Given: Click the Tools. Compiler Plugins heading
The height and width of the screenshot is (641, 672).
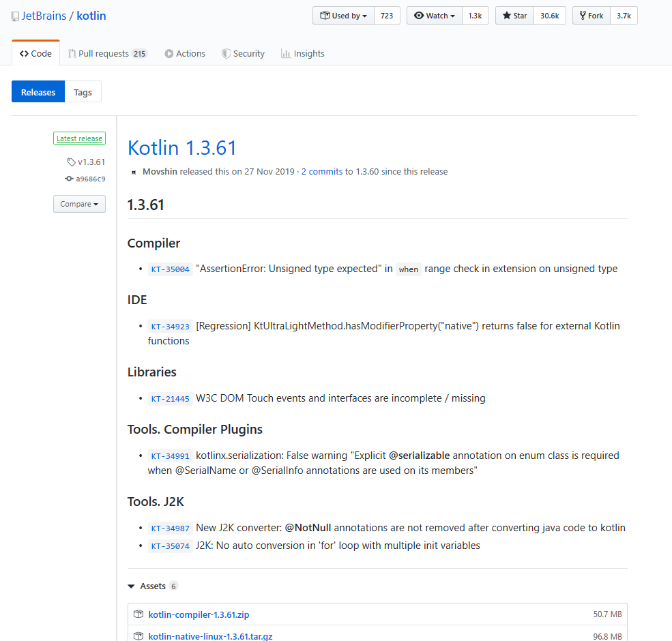Looking at the screenshot, I should pos(195,430).
